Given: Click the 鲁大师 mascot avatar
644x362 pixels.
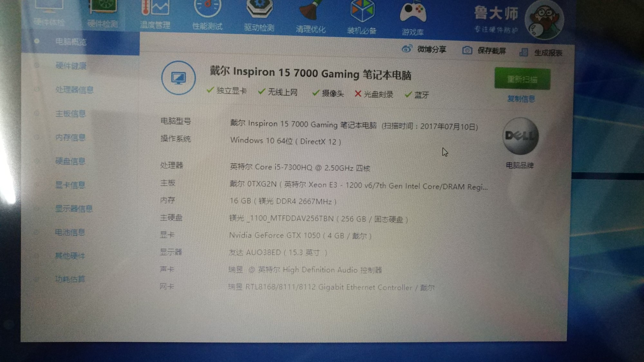Looking at the screenshot, I should tap(544, 20).
